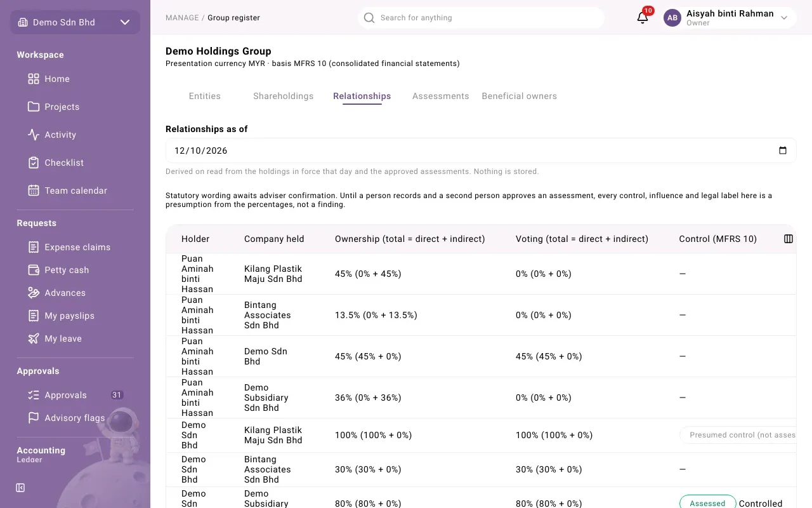Open the Approvals list icon

(34, 395)
